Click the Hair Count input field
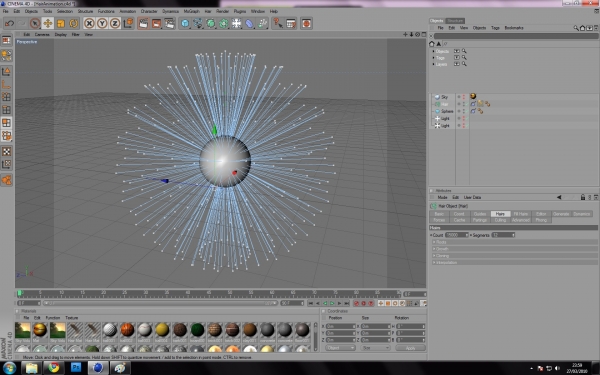Screen dimensions: 600x375 tap(457, 235)
